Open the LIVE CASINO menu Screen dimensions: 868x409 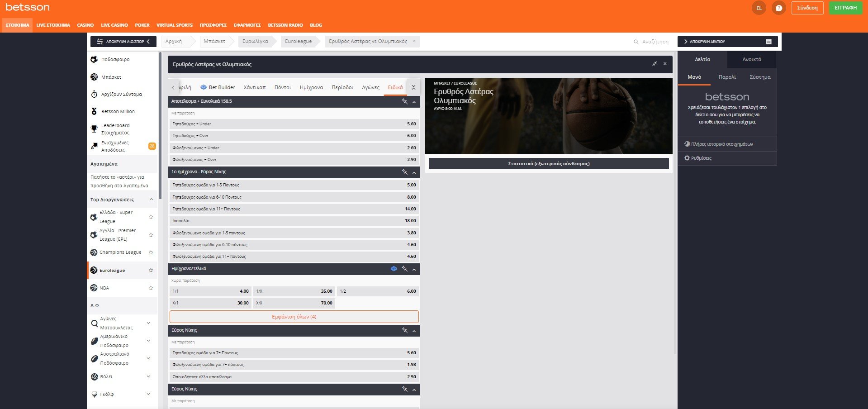coord(114,25)
